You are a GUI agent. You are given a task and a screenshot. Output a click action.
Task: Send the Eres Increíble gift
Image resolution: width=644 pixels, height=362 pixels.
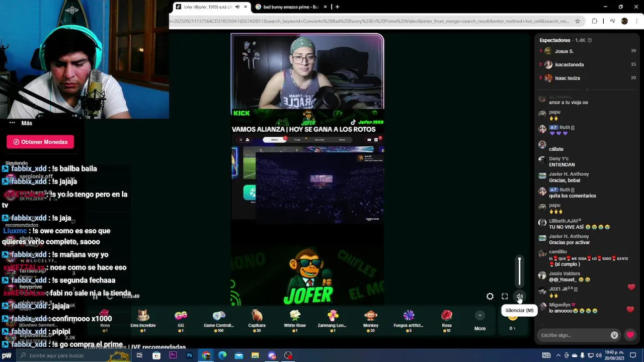pos(143,321)
